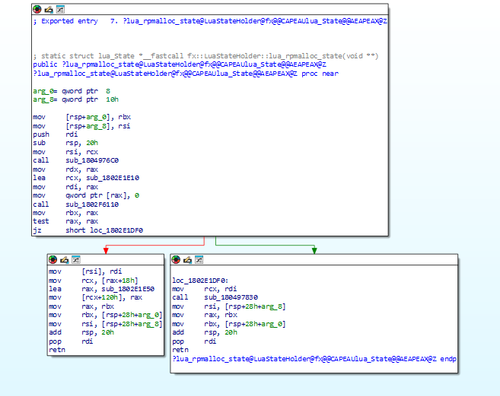Click the group nodes icon of the top block
Viewport: 500px width, 396px height.
[60, 9]
